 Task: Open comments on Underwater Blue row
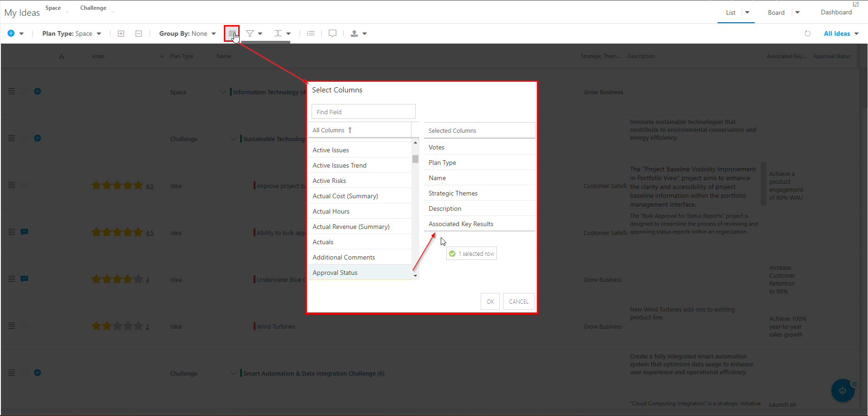25,279
